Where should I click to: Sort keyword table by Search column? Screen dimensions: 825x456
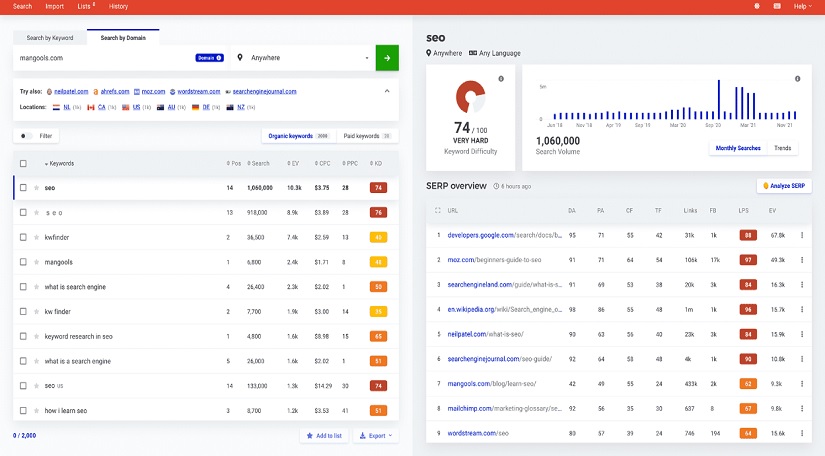coord(258,164)
